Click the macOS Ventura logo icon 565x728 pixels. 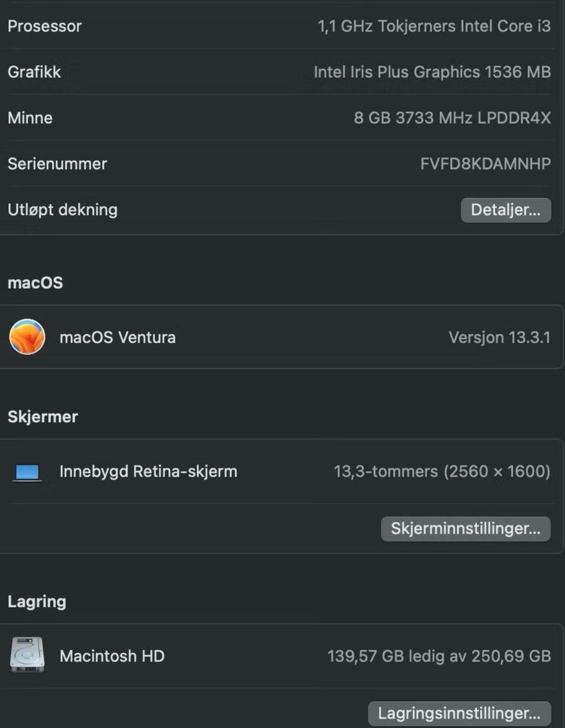click(27, 337)
